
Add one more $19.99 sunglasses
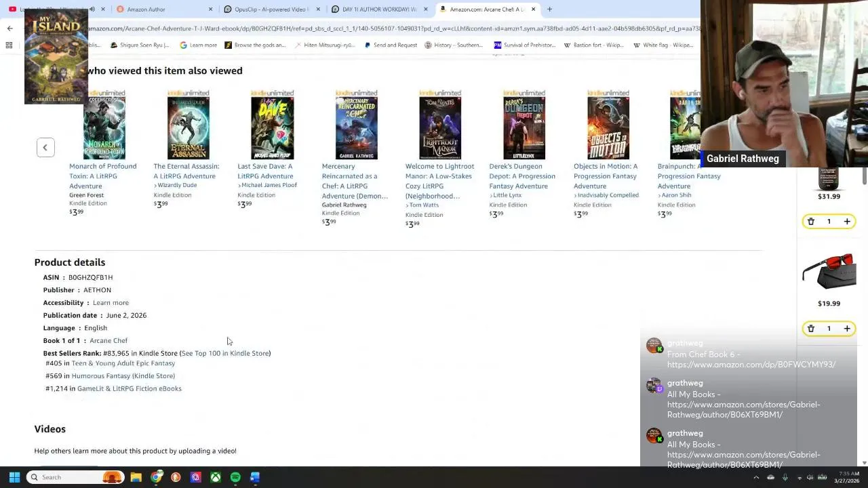click(x=847, y=329)
